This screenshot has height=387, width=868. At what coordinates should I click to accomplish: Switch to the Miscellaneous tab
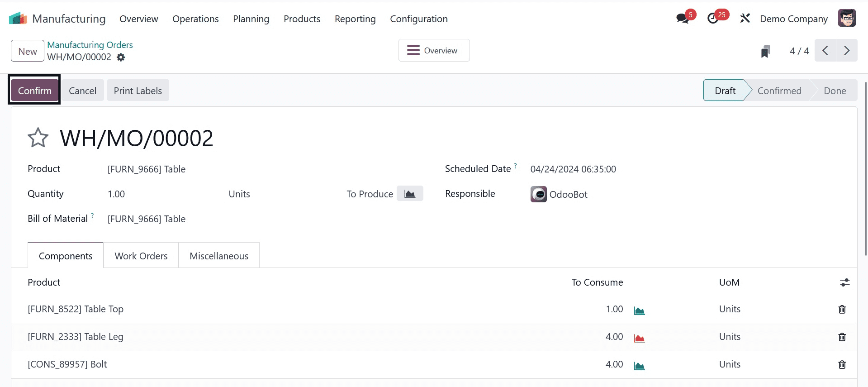(x=219, y=256)
